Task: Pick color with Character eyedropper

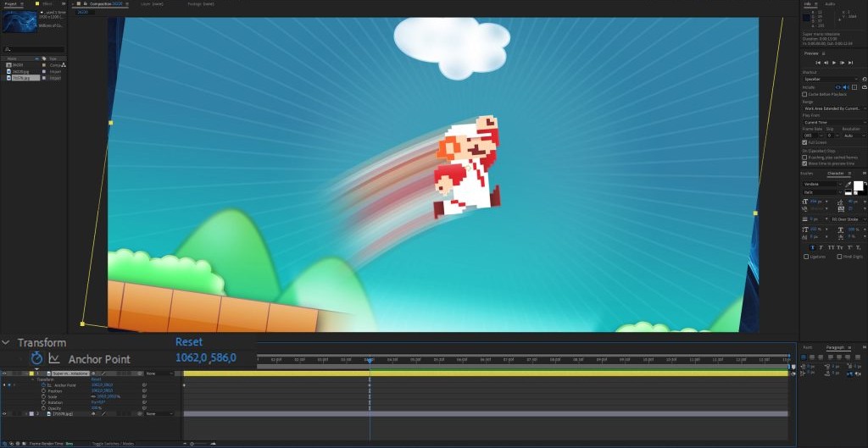Action: [x=848, y=184]
